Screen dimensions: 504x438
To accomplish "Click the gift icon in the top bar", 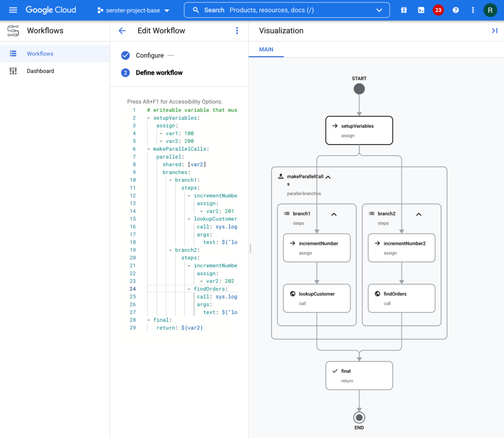I will pyautogui.click(x=404, y=10).
